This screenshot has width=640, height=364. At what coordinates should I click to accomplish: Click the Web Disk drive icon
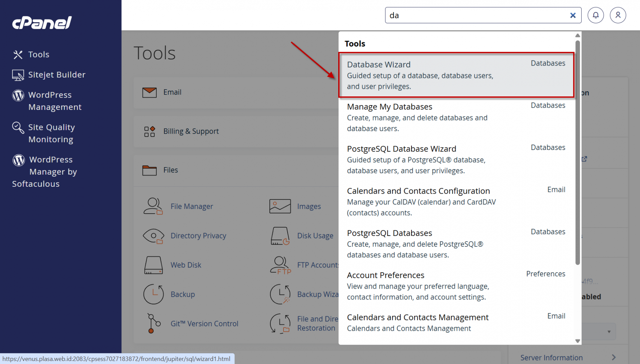tap(153, 265)
